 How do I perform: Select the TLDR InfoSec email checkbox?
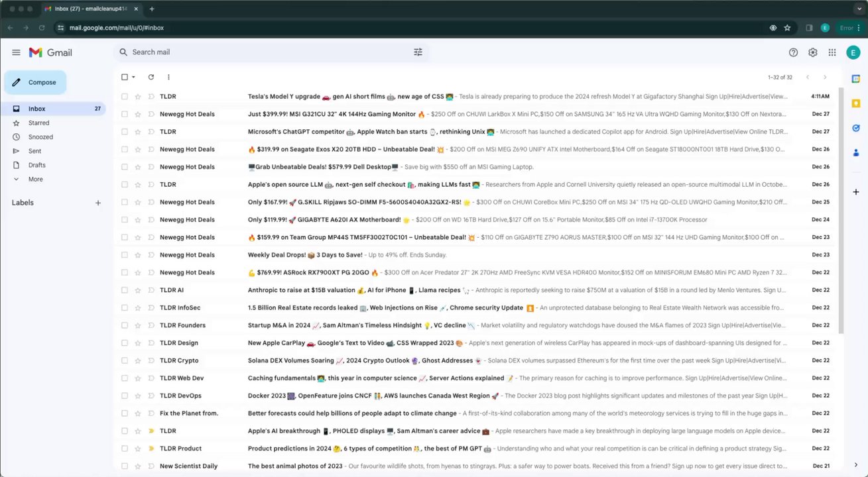[x=124, y=307]
